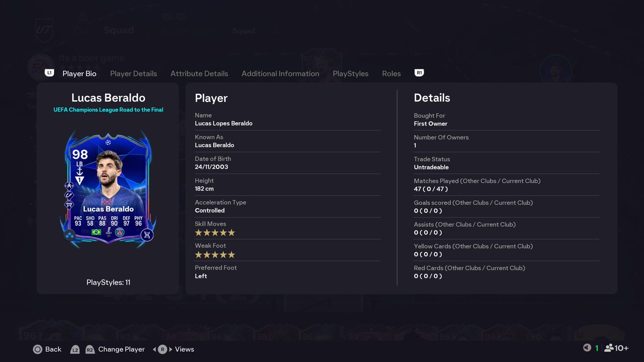
Task: Click the date of birth '24/11/2003'
Action: tap(211, 167)
